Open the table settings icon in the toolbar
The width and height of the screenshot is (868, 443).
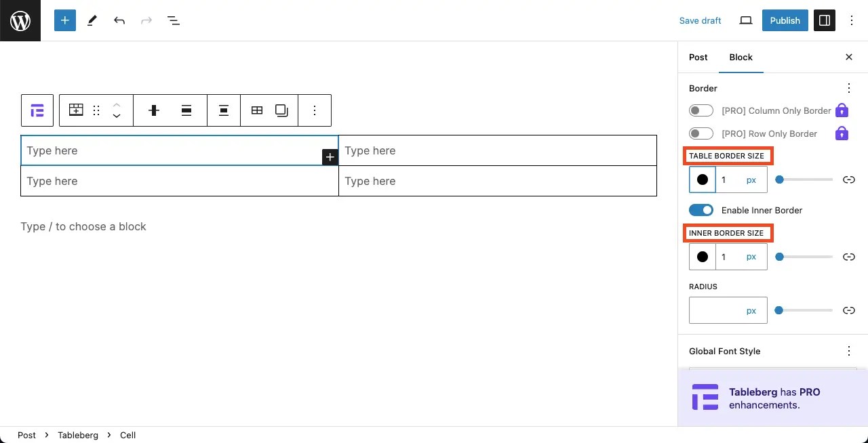257,110
